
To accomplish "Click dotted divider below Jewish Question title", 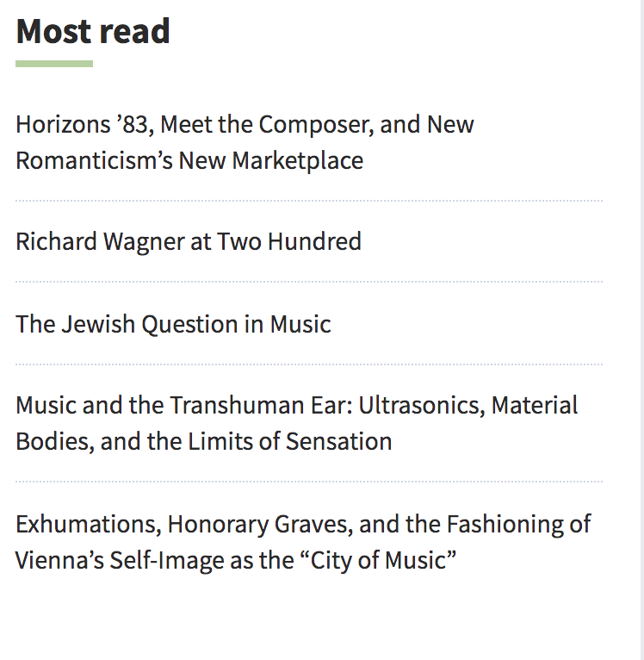I will pyautogui.click(x=309, y=364).
